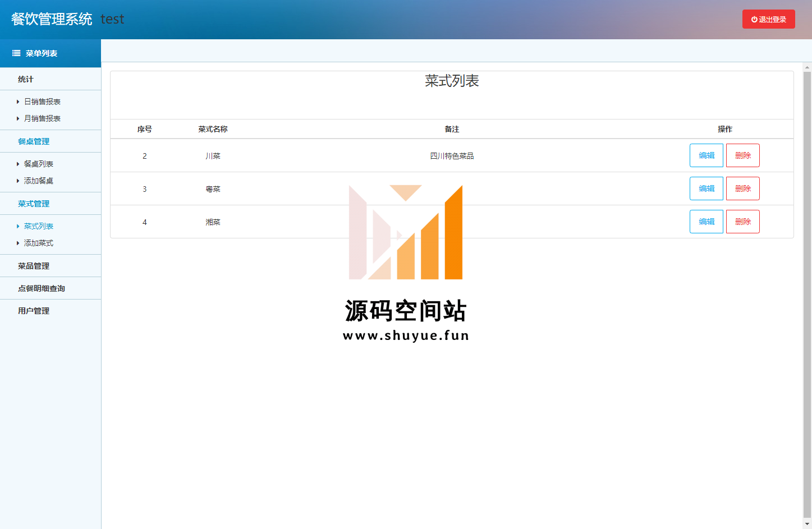Click arrow bullet beside 月销售报表

[x=18, y=118]
